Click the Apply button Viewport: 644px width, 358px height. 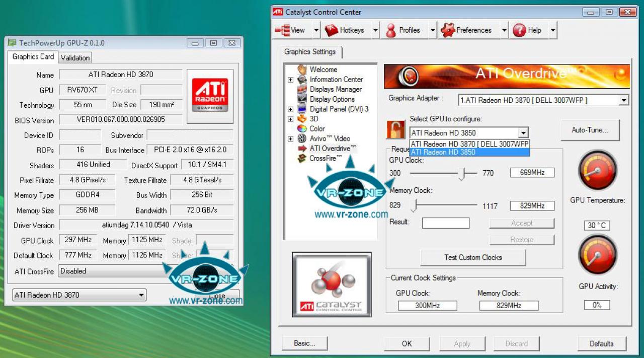click(462, 343)
